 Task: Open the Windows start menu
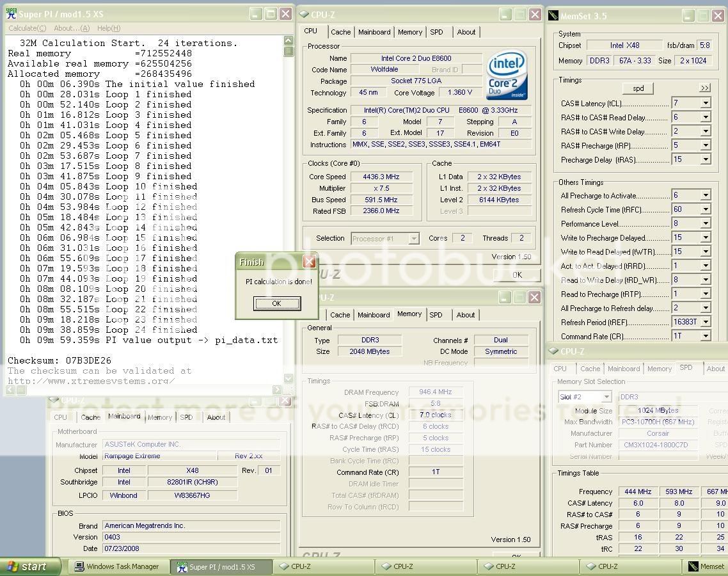point(29,566)
